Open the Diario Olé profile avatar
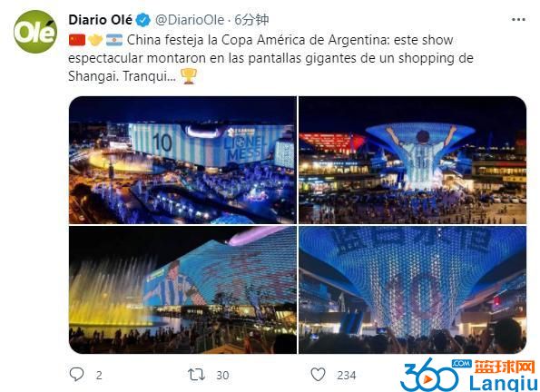540x392 pixels. [x=35, y=32]
